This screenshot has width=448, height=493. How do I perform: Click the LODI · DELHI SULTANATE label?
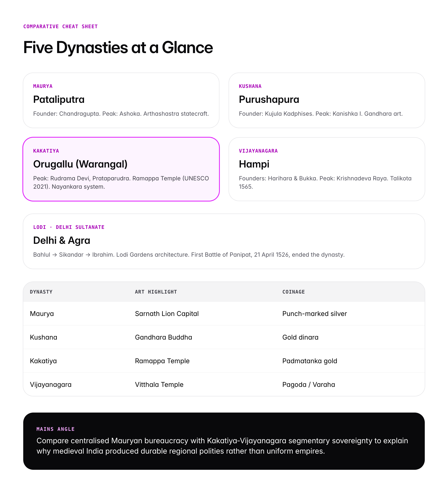[x=69, y=227]
